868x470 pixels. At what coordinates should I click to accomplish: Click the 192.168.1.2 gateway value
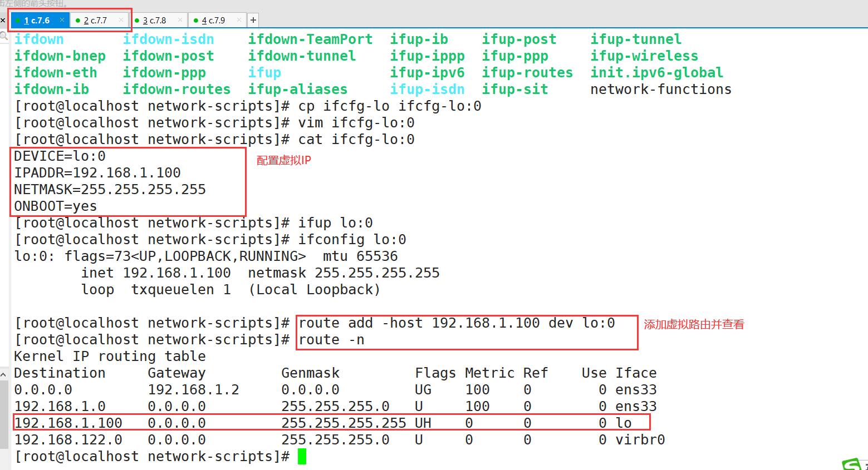[193, 390]
